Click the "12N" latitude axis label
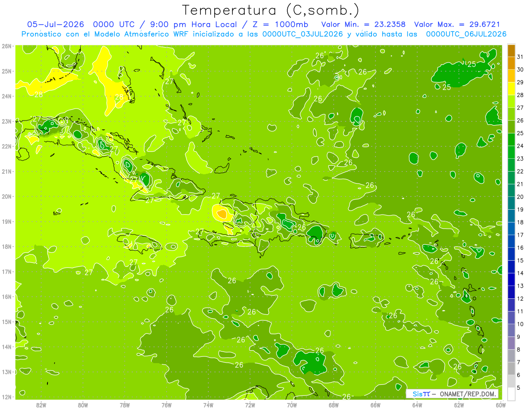The image size is (532, 411). pyautogui.click(x=7, y=397)
